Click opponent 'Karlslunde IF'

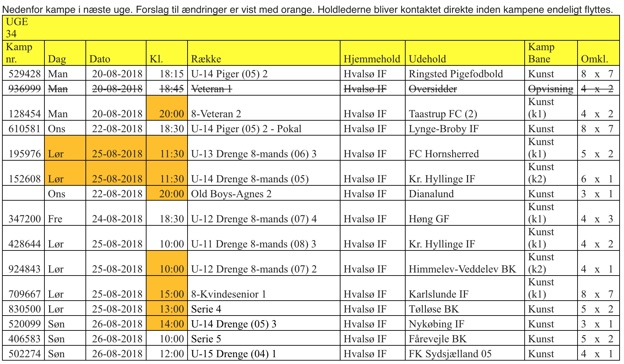coord(465,288)
